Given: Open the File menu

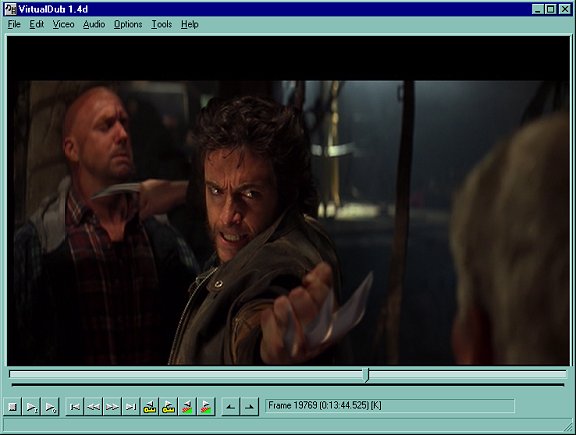Looking at the screenshot, I should (14, 24).
